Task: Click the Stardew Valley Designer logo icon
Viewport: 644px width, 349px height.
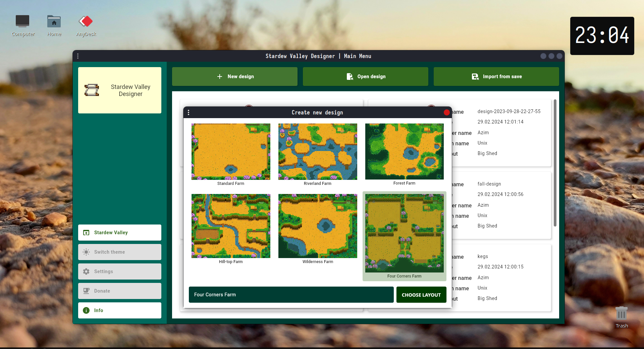Action: click(92, 90)
